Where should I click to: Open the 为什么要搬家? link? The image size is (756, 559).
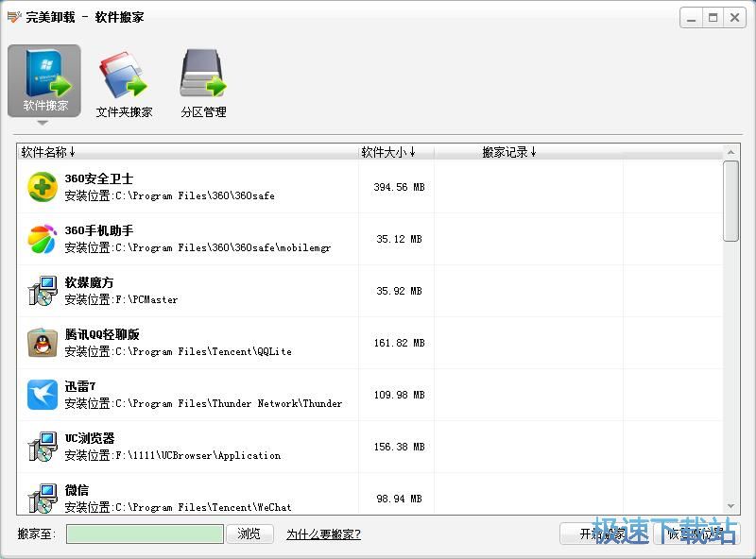[x=323, y=534]
